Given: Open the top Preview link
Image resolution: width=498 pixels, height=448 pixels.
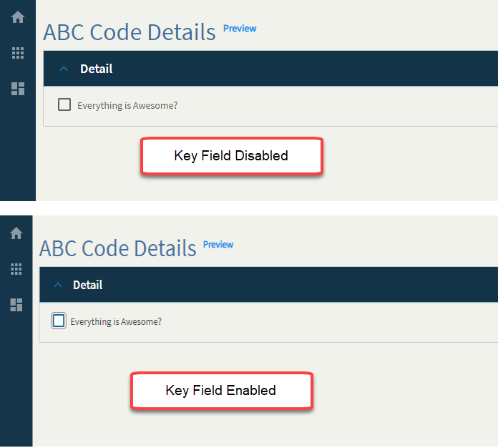Looking at the screenshot, I should pyautogui.click(x=240, y=29).
